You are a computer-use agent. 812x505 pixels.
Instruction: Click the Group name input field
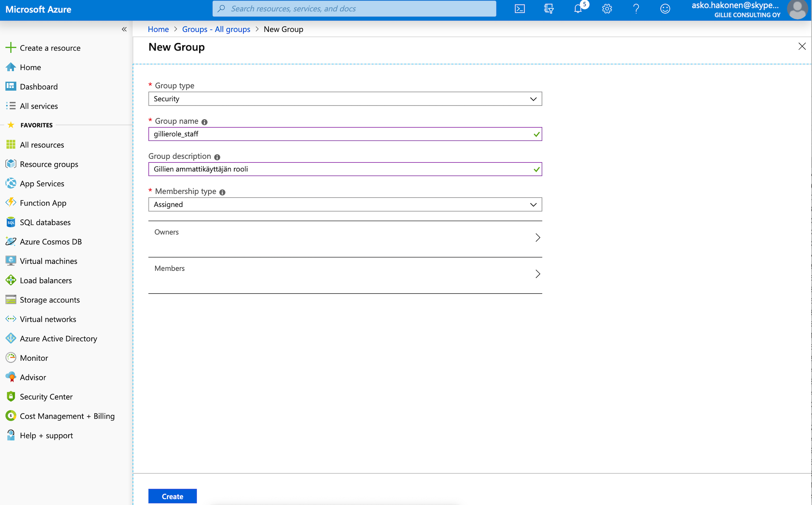(x=345, y=134)
